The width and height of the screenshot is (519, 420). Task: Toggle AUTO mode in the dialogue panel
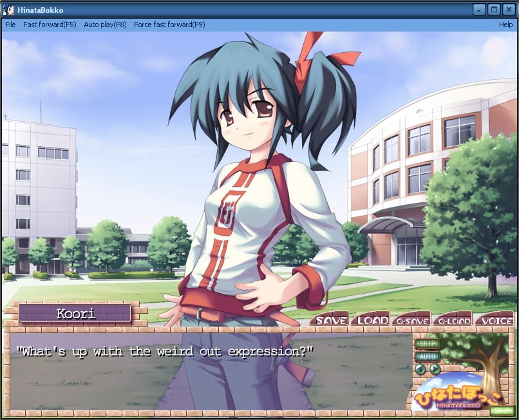pos(426,356)
